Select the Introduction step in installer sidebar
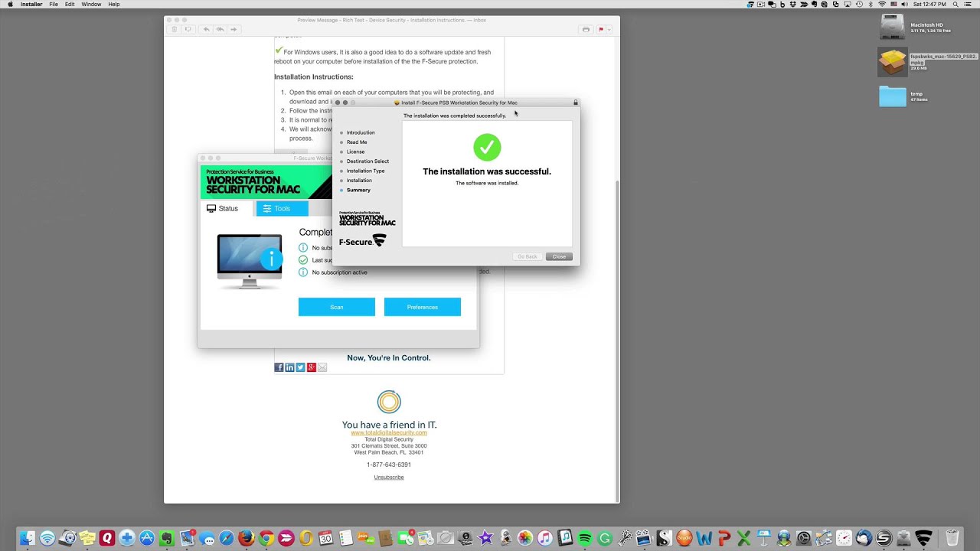Screen dimensions: 980x551 pos(361,132)
